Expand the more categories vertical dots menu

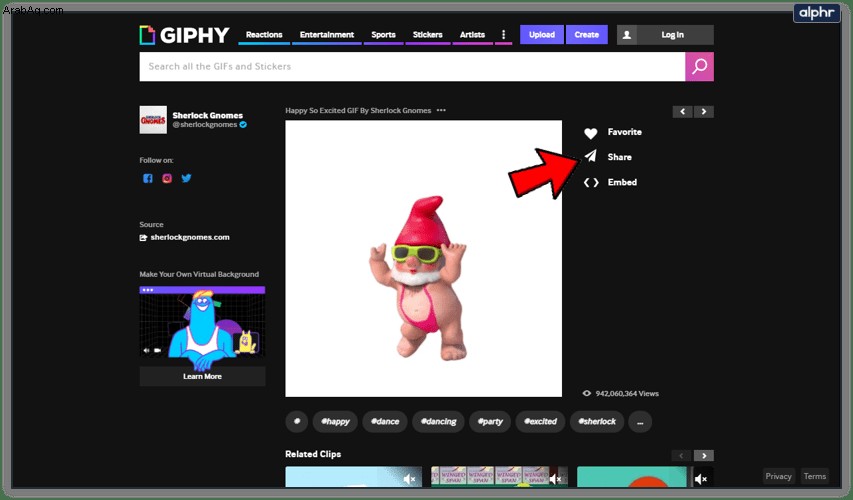point(503,35)
